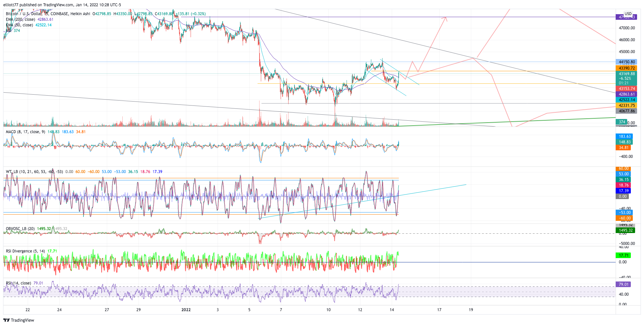Click date 24 on the time axis
This screenshot has width=644, height=326.
click(59, 310)
